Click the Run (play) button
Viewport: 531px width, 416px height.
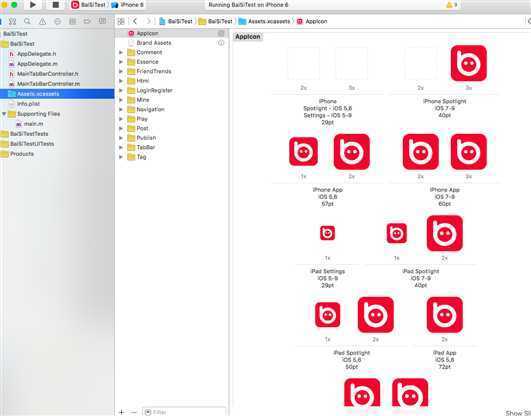[x=33, y=5]
